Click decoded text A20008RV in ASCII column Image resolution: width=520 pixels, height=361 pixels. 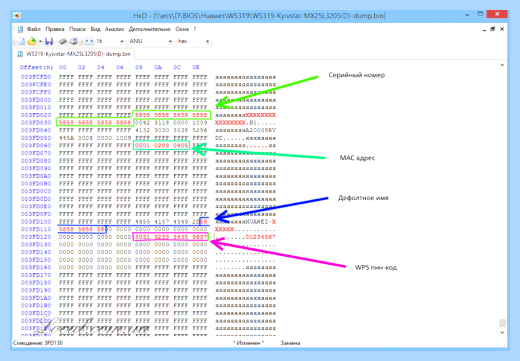pos(261,130)
